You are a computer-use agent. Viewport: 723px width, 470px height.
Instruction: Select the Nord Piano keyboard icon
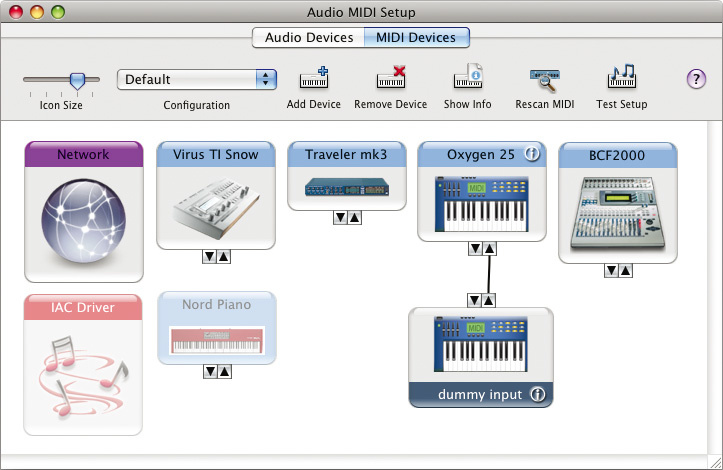(217, 340)
